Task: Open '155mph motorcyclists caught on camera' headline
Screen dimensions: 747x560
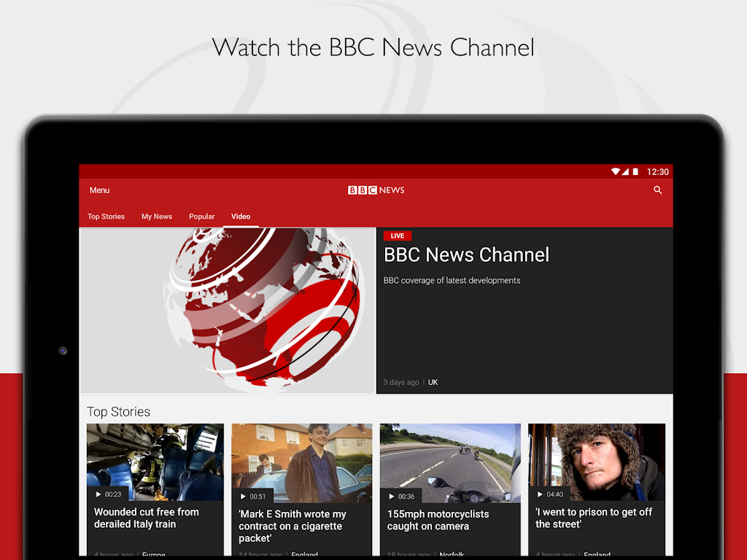Action: (438, 520)
